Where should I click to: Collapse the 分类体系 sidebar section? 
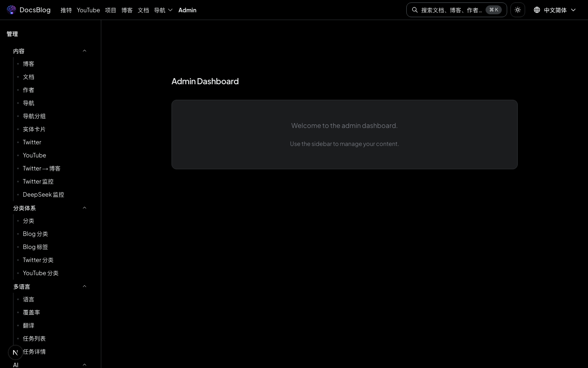85,208
